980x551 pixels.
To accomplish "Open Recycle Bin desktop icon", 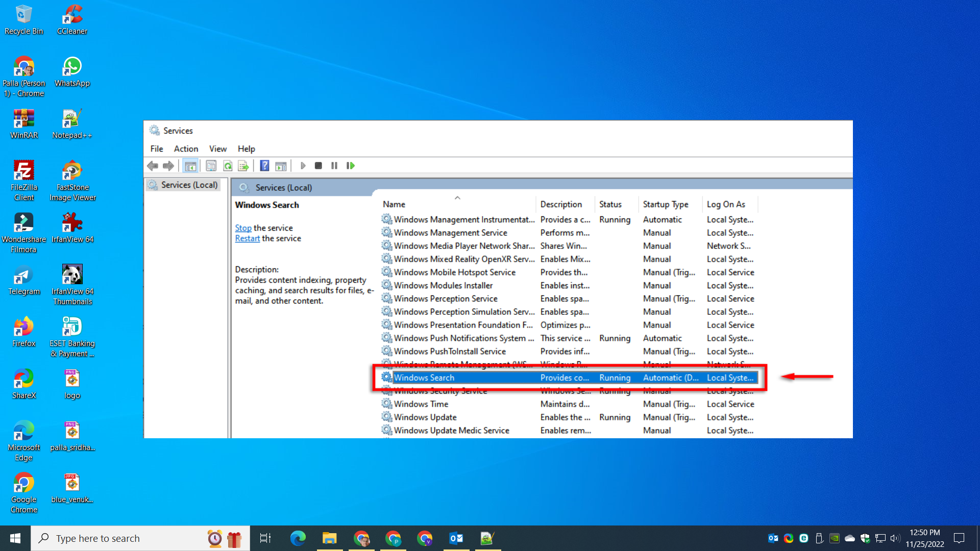I will coord(23,20).
